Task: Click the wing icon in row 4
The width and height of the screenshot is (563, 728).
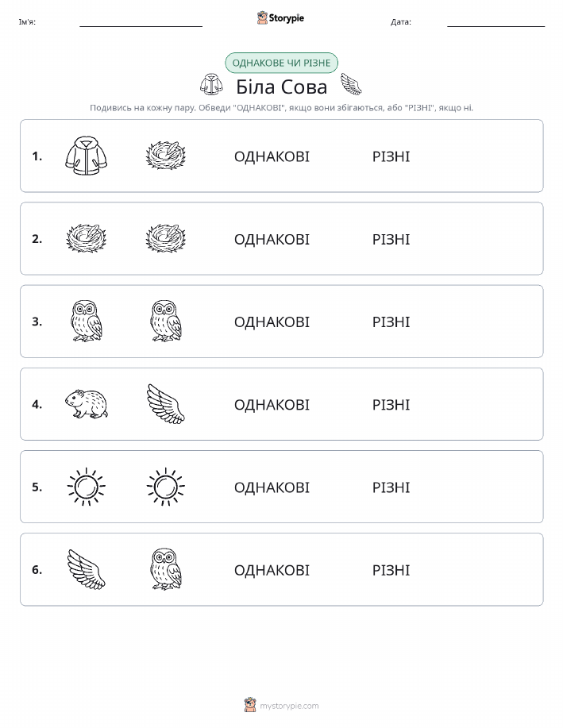Action: point(165,404)
